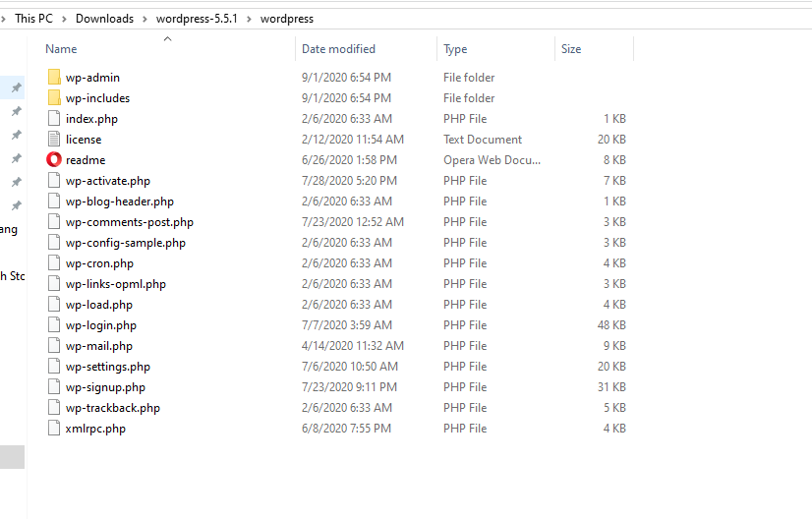Screen dimensions: 812x519
Task: Select wp-config-sample.php file name
Action: 125,243
